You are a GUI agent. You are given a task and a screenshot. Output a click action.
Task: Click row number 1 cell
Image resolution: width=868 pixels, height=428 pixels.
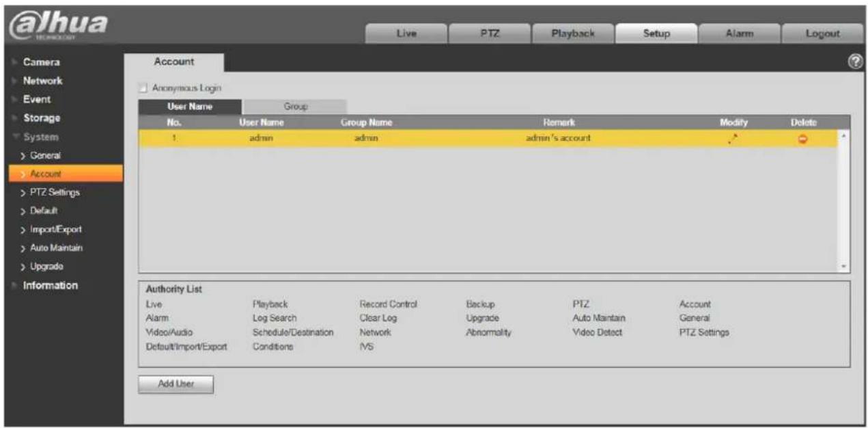pos(173,138)
